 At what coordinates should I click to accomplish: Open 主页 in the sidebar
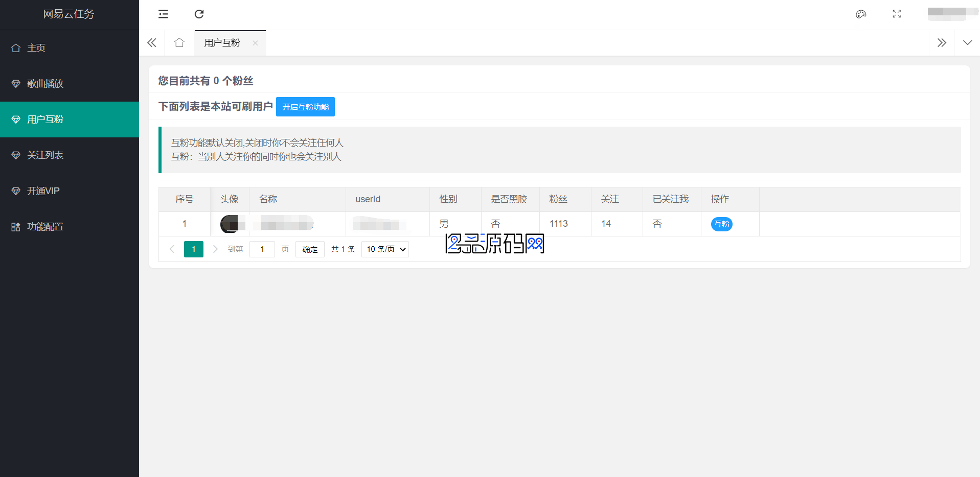coord(70,48)
